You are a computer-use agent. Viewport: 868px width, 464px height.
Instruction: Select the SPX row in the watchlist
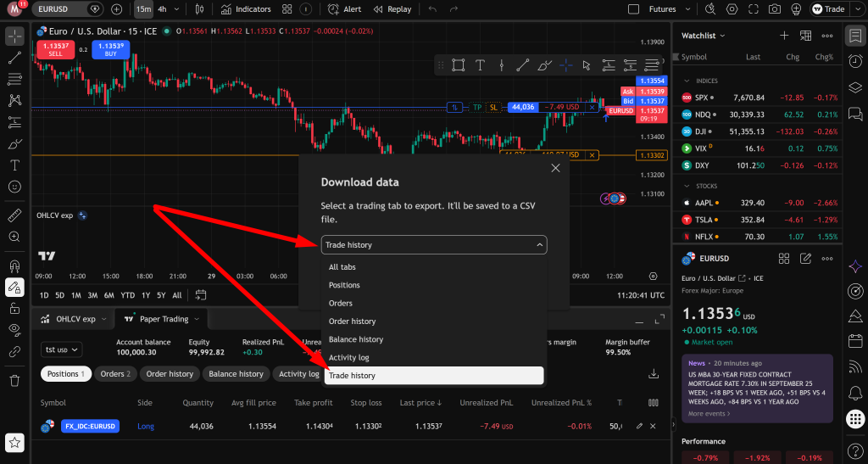(757, 98)
